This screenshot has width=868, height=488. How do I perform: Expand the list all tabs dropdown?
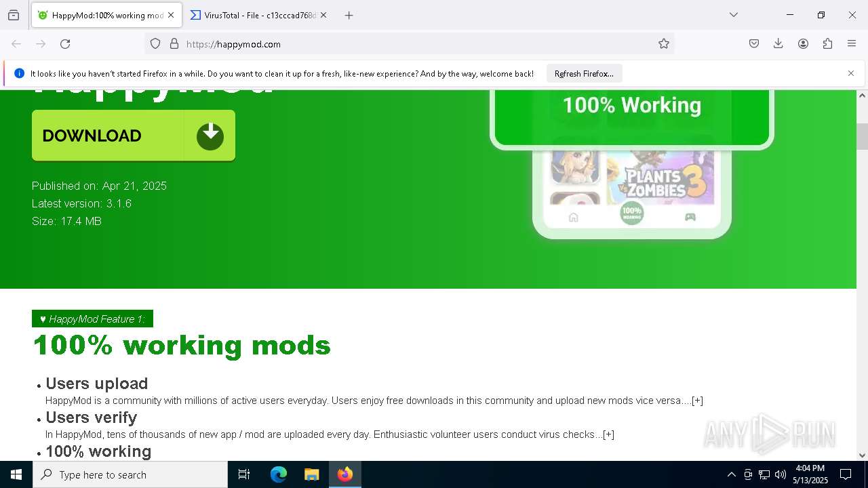734,15
